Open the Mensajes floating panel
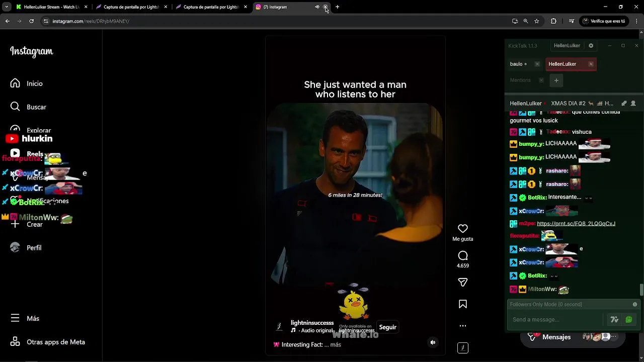The height and width of the screenshot is (362, 644). (x=573, y=337)
